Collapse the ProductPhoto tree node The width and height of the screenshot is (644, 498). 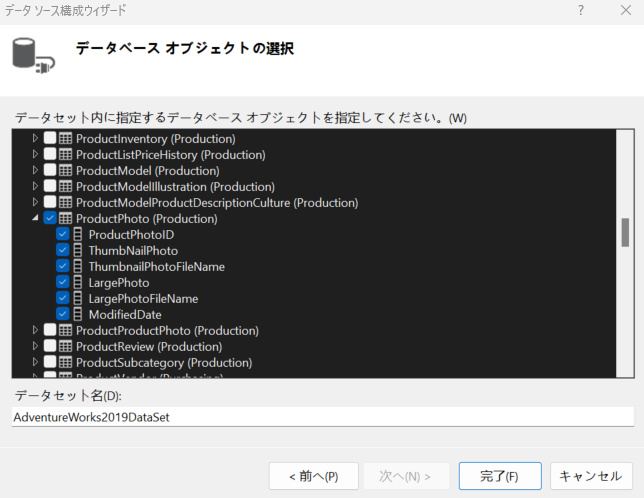click(x=36, y=219)
